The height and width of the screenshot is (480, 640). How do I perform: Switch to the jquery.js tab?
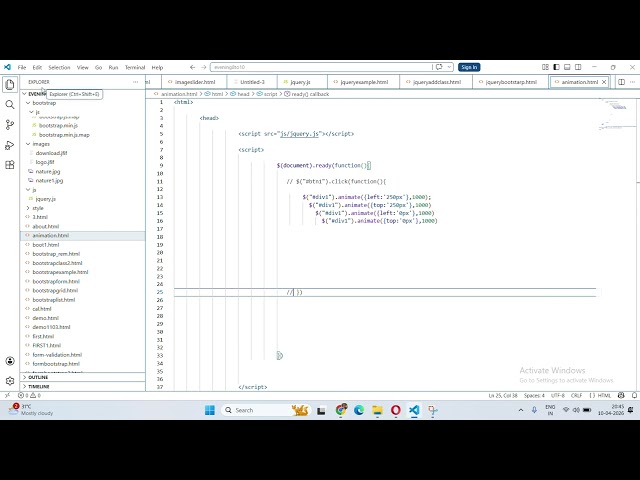tap(300, 82)
